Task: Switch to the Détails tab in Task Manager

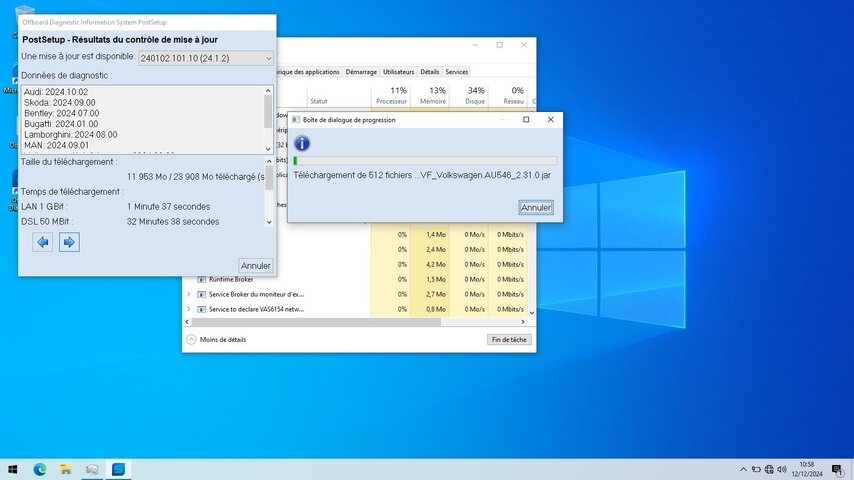Action: pyautogui.click(x=430, y=72)
